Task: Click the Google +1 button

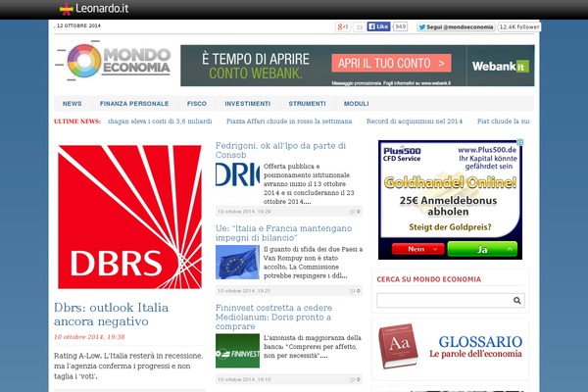Action: 343,27
